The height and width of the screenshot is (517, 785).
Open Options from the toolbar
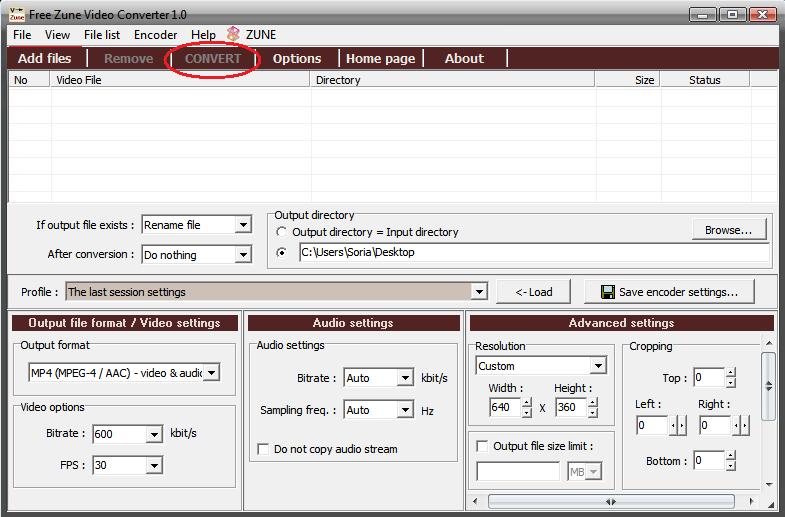297,58
